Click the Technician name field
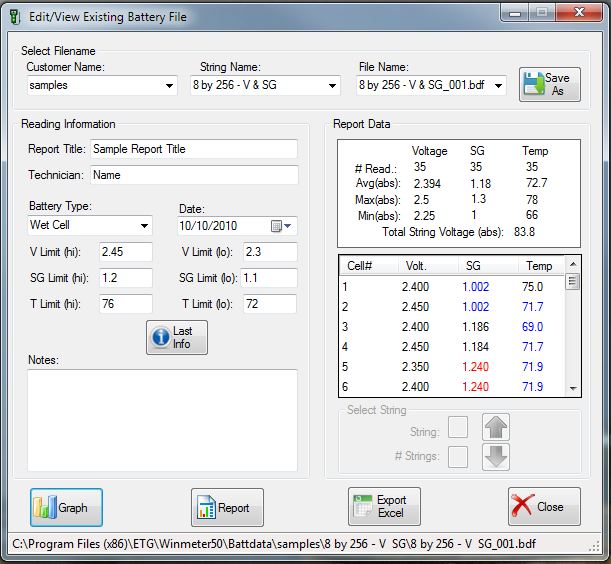This screenshot has width=611, height=564. 194,175
